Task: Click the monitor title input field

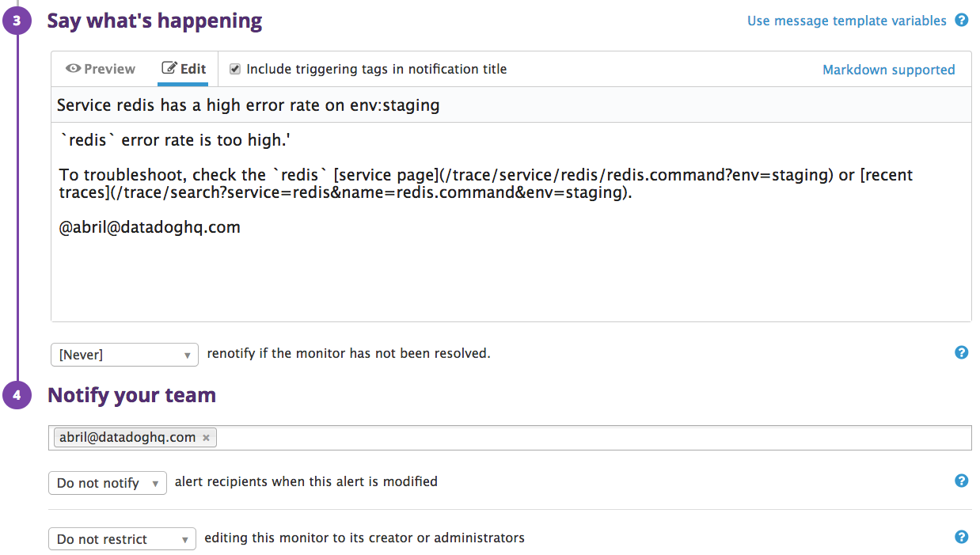Action: tap(511, 105)
